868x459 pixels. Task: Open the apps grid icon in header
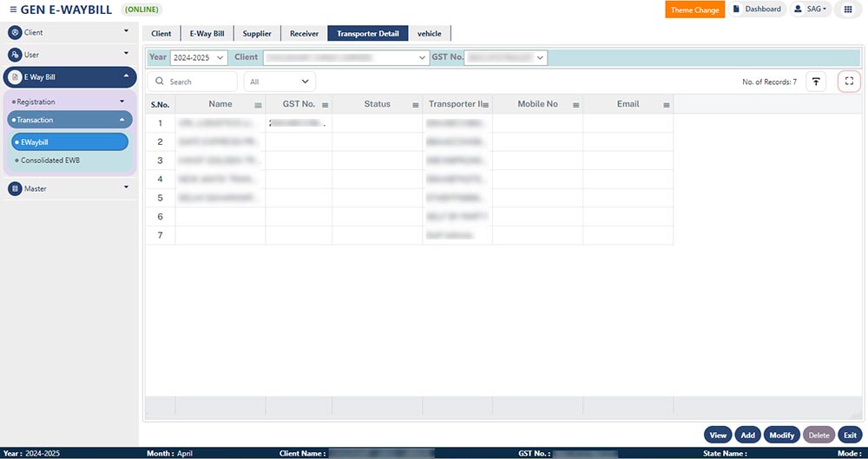[x=848, y=10]
